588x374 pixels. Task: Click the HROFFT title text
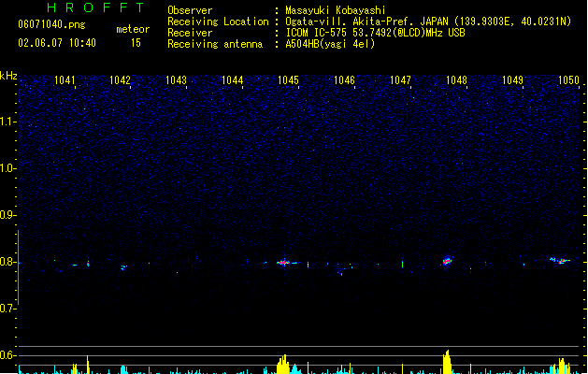(x=95, y=7)
